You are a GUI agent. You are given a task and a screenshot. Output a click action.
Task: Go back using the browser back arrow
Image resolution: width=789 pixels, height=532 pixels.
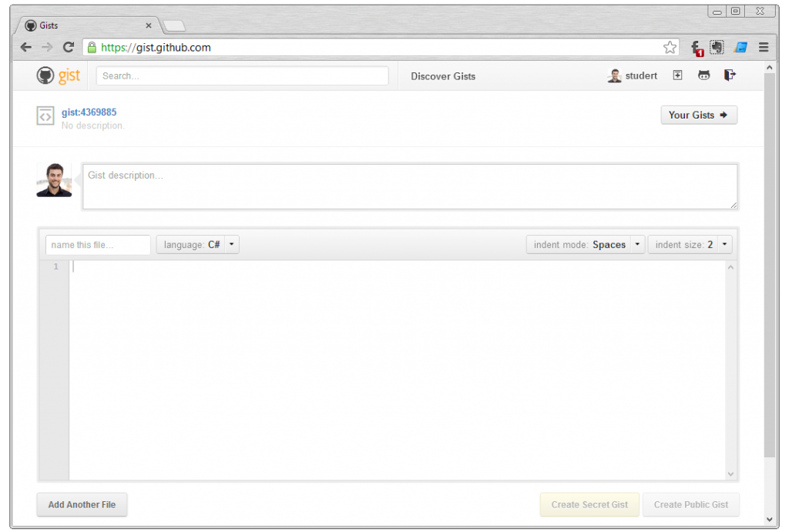pyautogui.click(x=26, y=47)
